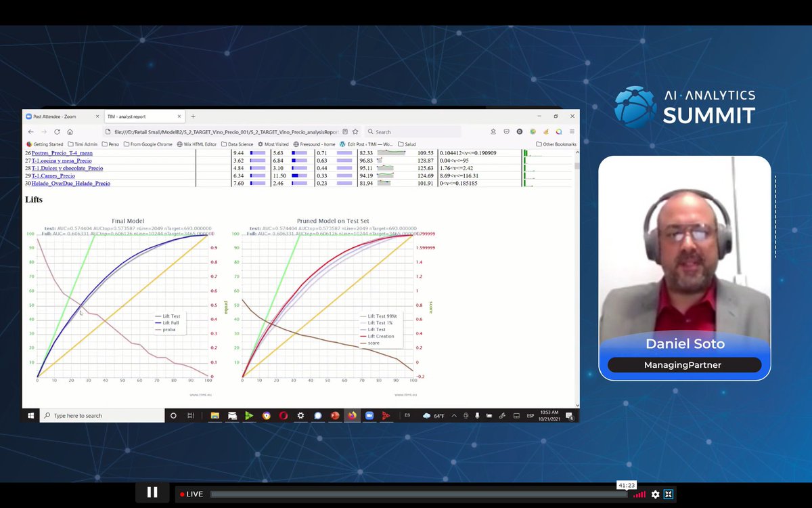
Task: Go forward in browser history
Action: pyautogui.click(x=44, y=132)
